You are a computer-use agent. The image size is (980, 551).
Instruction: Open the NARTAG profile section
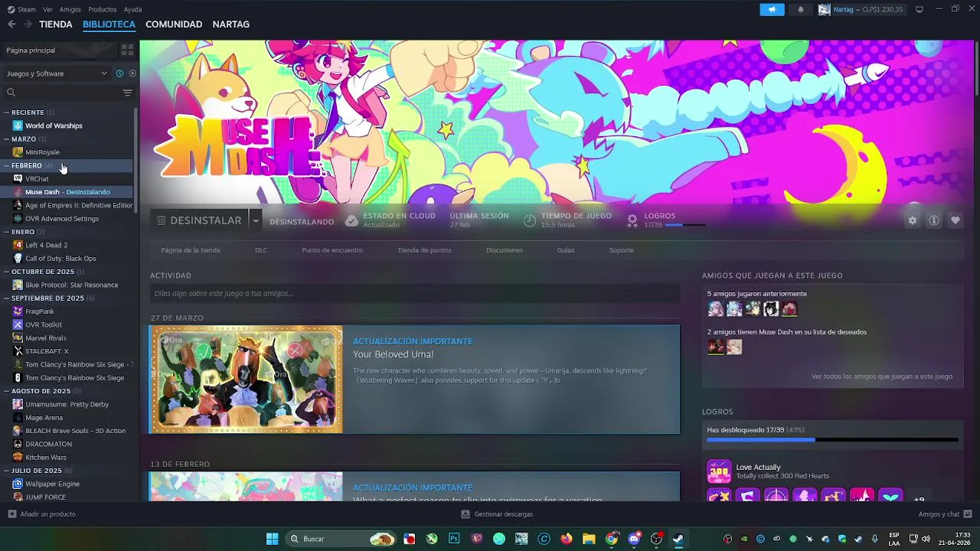click(x=231, y=24)
